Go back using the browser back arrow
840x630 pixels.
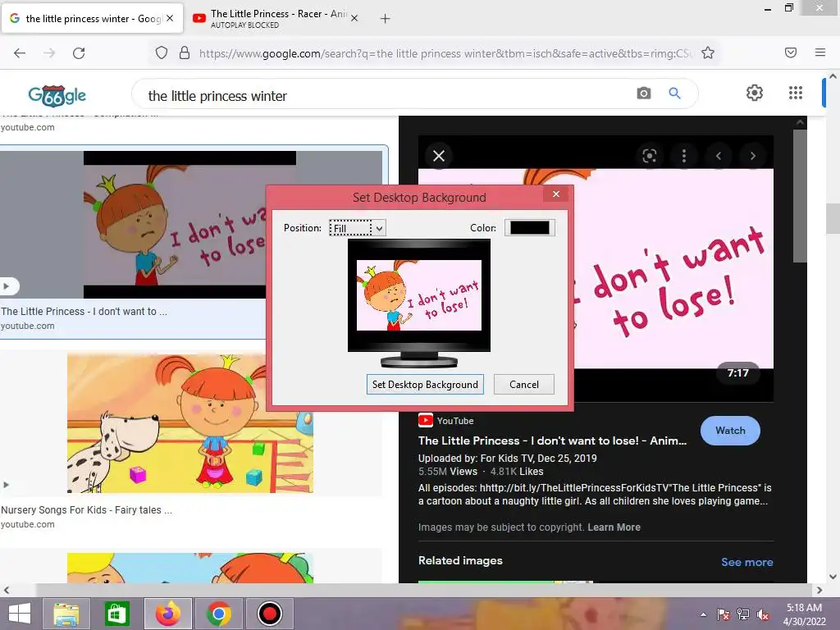pos(20,53)
